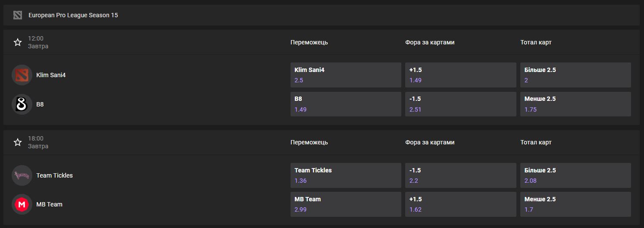The width and height of the screenshot is (644, 228).
Task: Pick Більше 2.5 at odds 2
Action: pos(575,75)
